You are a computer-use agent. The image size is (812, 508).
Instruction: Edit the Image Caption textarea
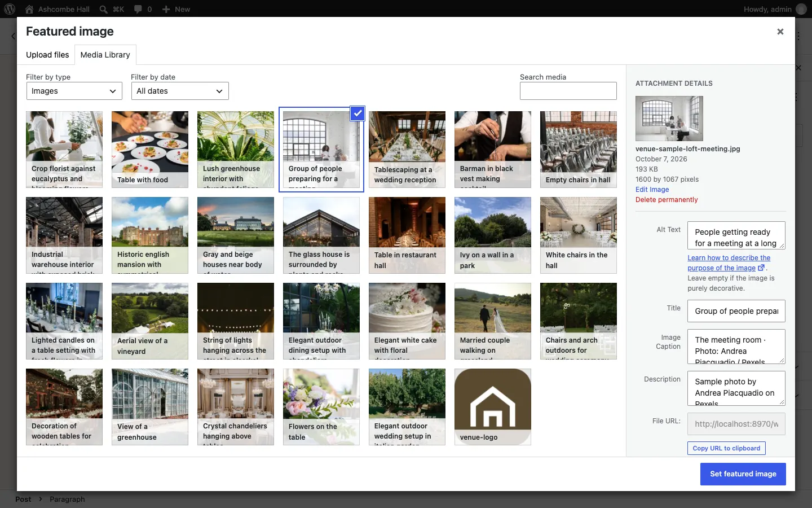(736, 347)
